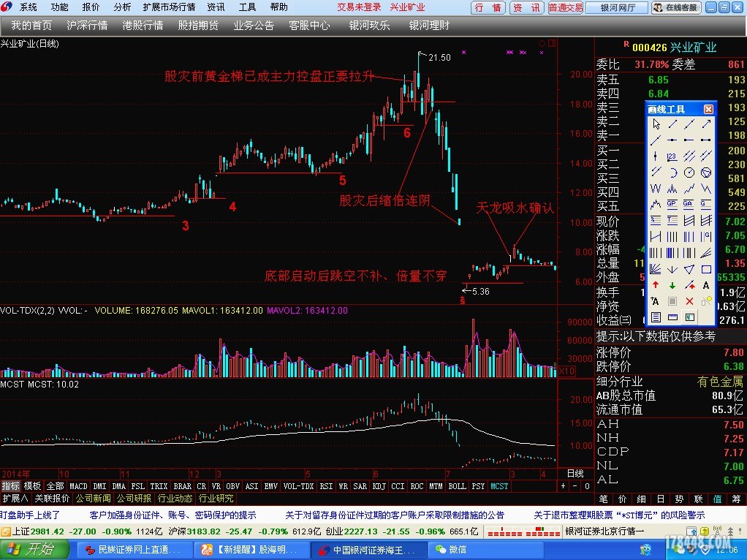This screenshot has width=747, height=560.
Task: Open the 工具 menu
Action: [247, 7]
